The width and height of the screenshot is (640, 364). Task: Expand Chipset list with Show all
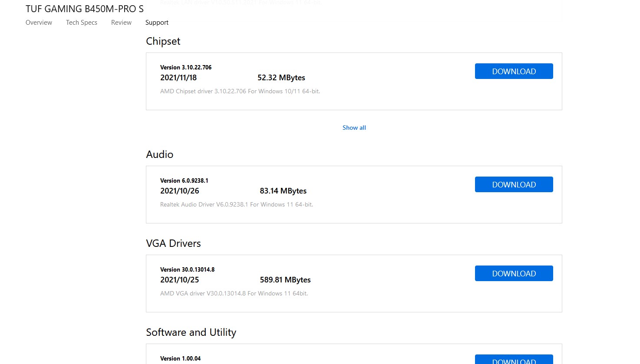click(354, 128)
